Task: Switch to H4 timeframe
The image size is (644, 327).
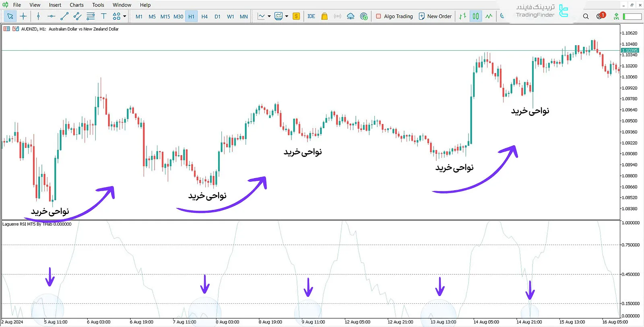Action: [204, 16]
